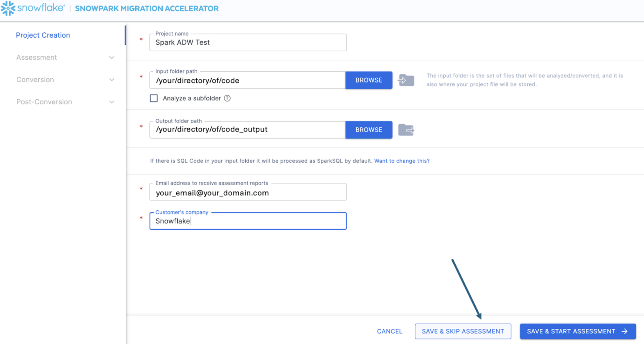
Task: Click into the Project name field
Action: coord(248,42)
